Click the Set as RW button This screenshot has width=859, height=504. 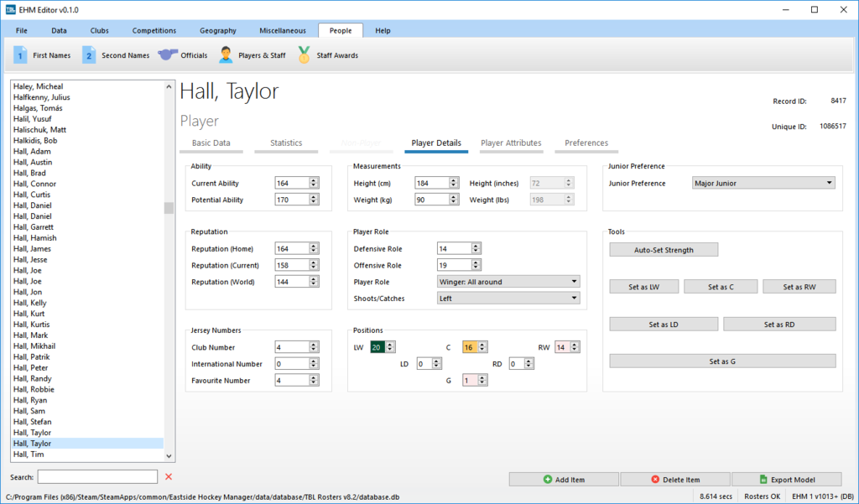799,287
